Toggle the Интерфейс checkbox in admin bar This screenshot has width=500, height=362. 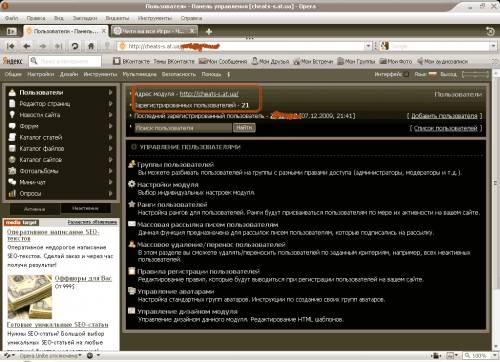point(406,74)
